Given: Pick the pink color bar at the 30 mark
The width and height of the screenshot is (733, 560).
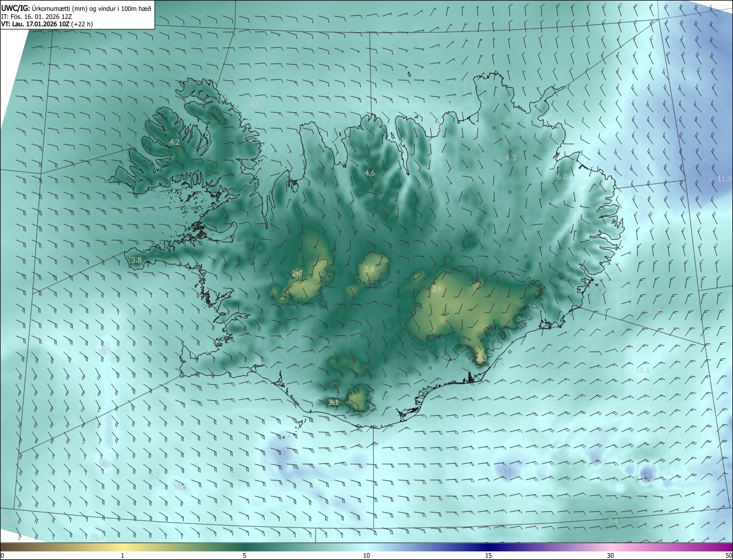Looking at the screenshot, I should click(x=610, y=547).
